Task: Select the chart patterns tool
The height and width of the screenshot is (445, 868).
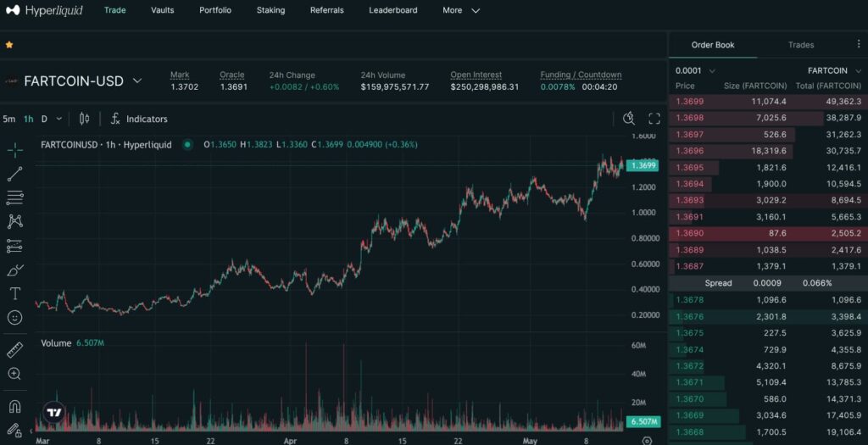Action: coord(15,221)
